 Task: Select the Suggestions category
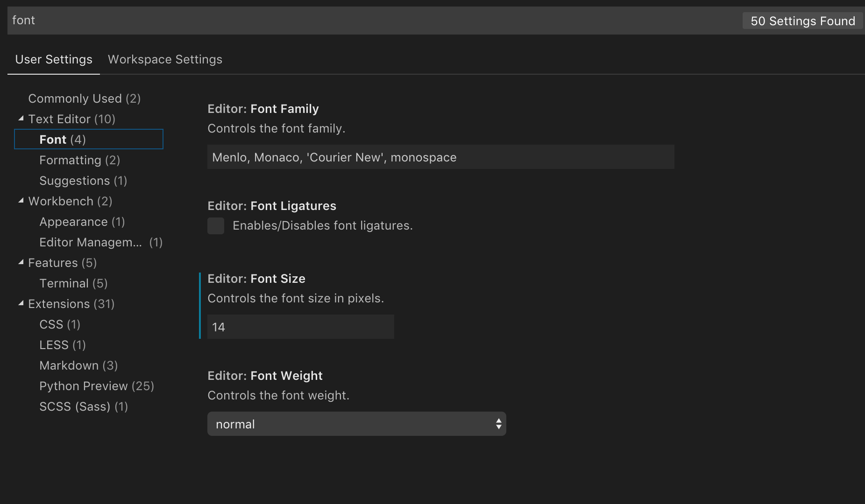coord(83,180)
